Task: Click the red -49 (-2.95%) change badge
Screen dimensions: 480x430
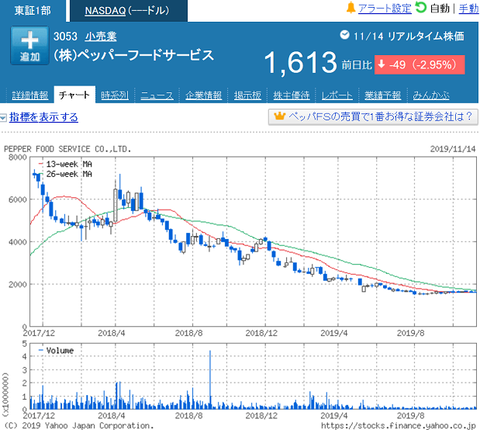Action: (419, 65)
